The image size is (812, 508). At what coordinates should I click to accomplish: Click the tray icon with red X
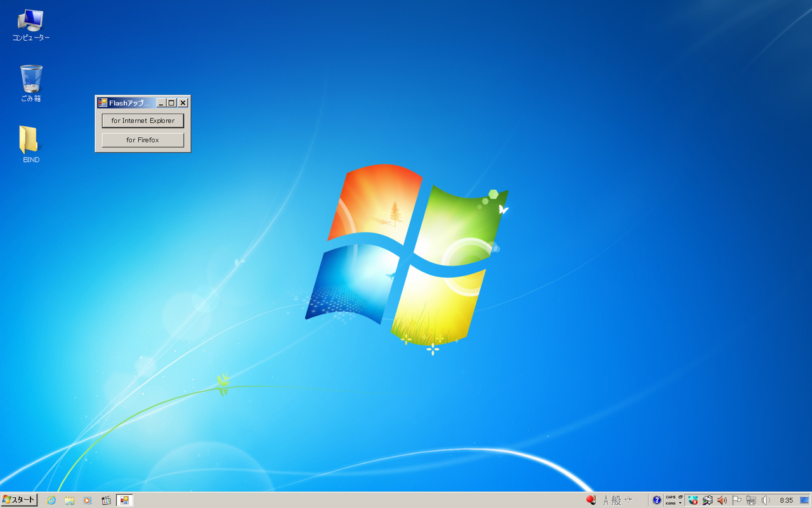[693, 500]
